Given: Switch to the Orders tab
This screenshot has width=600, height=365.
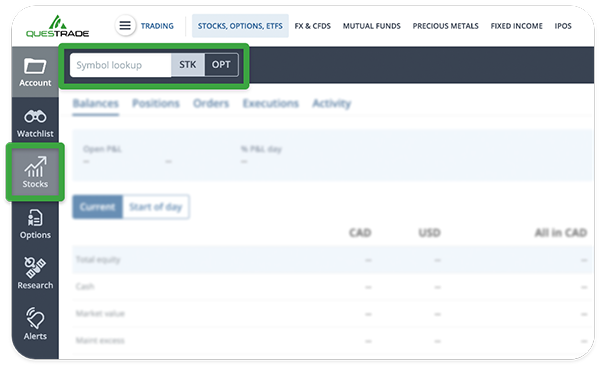Looking at the screenshot, I should (211, 103).
